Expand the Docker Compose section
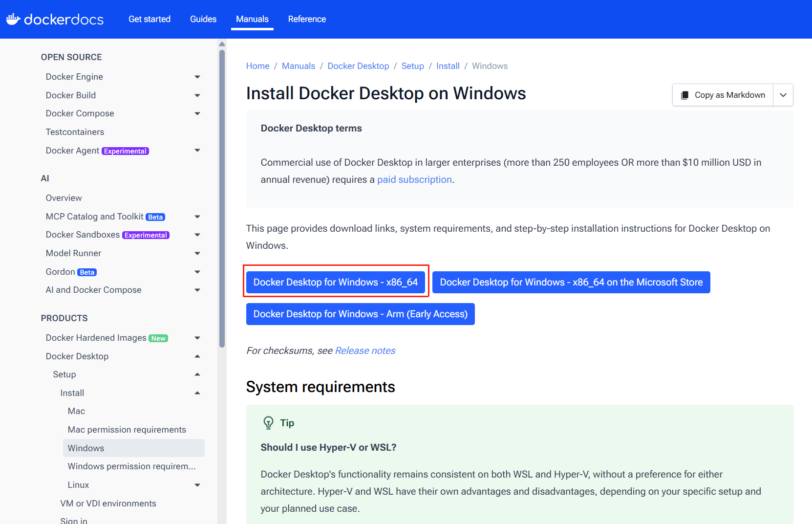Screen dimensions: 812x524 [197, 113]
